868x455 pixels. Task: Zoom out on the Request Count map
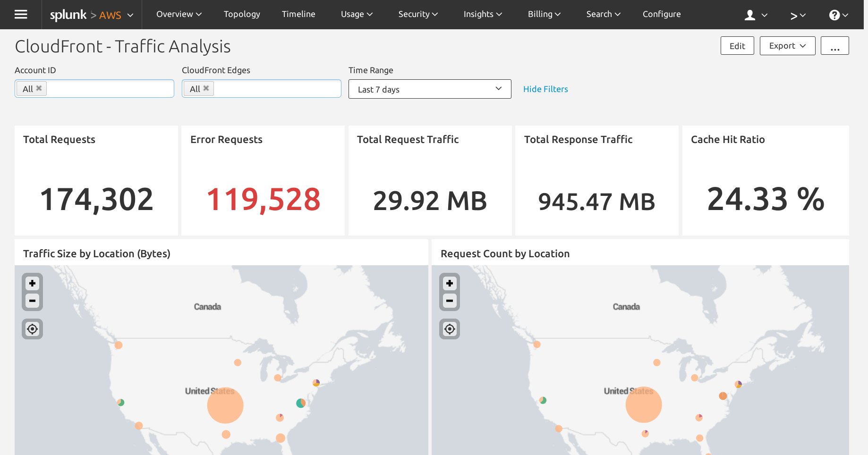449,301
